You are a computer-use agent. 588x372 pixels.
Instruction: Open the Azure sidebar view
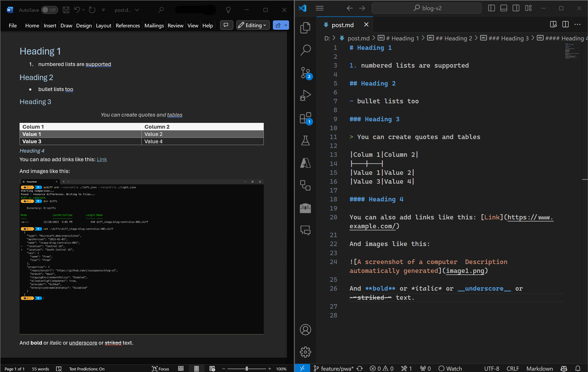[x=305, y=163]
